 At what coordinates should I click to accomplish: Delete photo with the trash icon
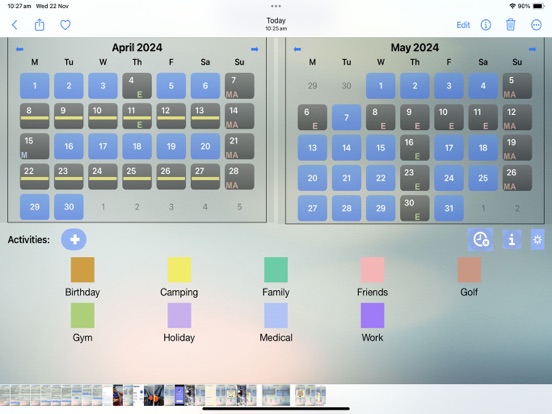[x=510, y=25]
